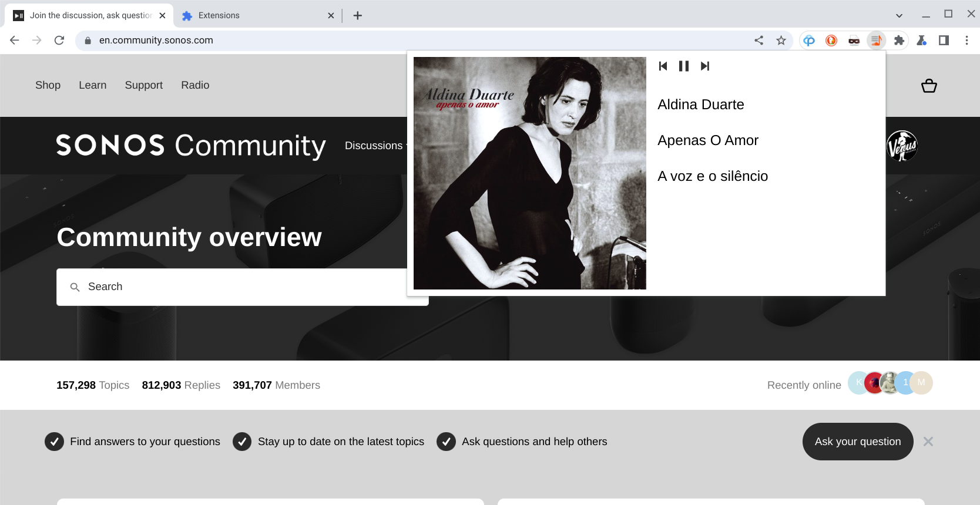Bookmark this page with star
The height and width of the screenshot is (505, 980).
[x=781, y=40]
